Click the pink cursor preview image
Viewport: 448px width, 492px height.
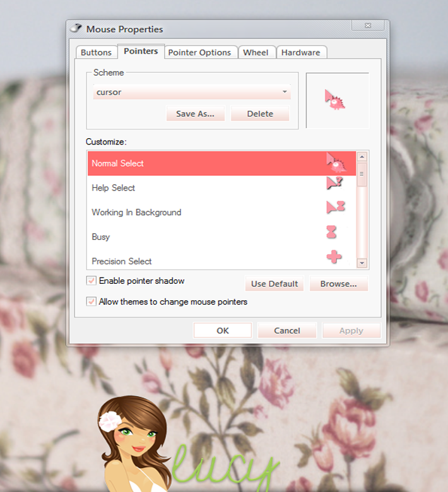[x=334, y=100]
